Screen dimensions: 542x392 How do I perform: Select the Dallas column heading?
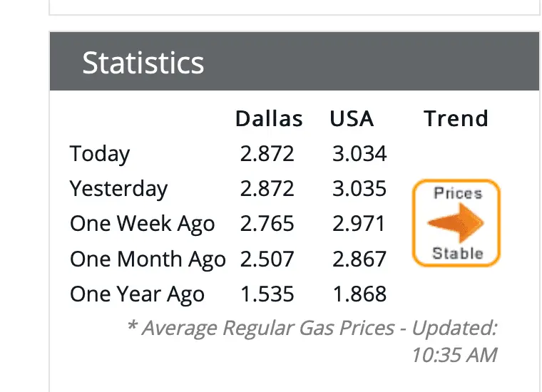(x=269, y=118)
